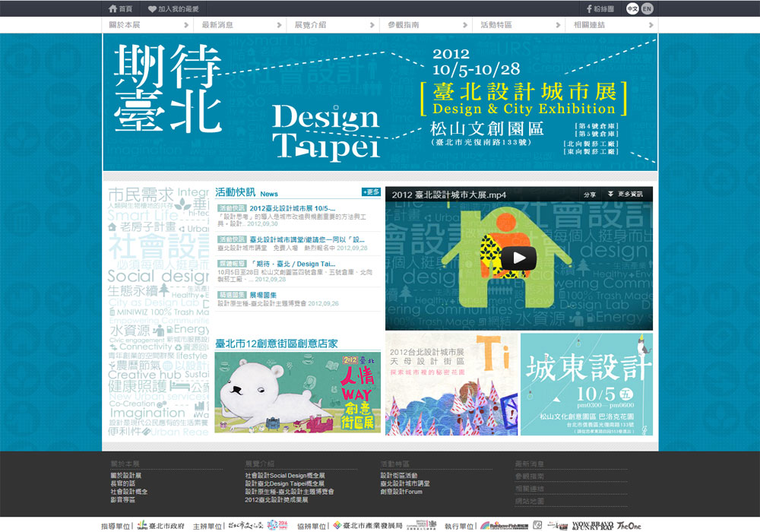This screenshot has height=532, width=760.
Task: Open the 人情WAY創意街區展 polar bear banner
Action: click(x=298, y=392)
